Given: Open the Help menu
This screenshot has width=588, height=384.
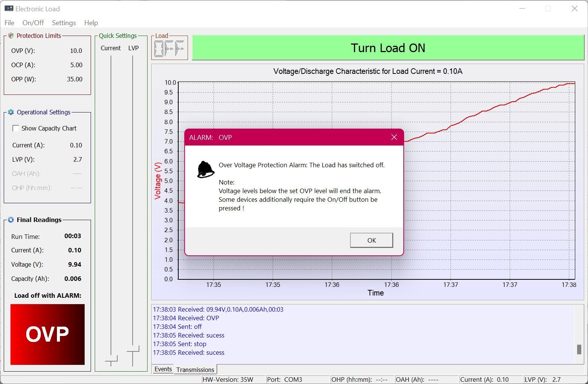Looking at the screenshot, I should [x=91, y=23].
